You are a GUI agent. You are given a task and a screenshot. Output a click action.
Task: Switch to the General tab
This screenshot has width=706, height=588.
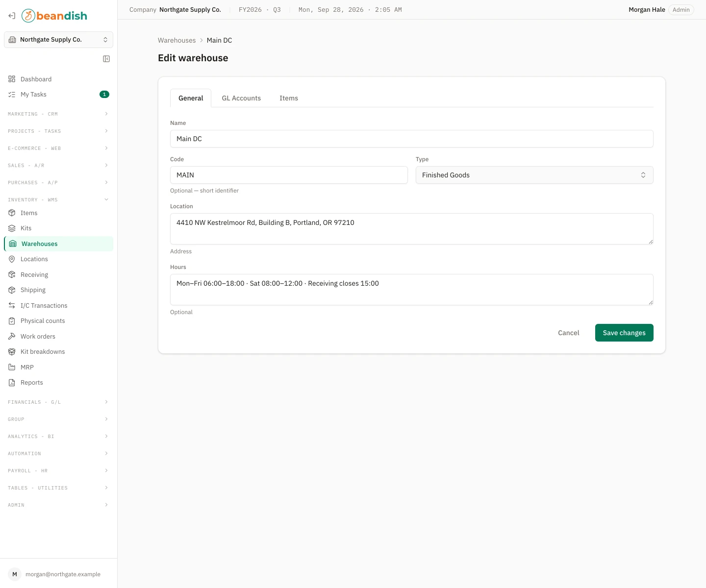coord(191,98)
